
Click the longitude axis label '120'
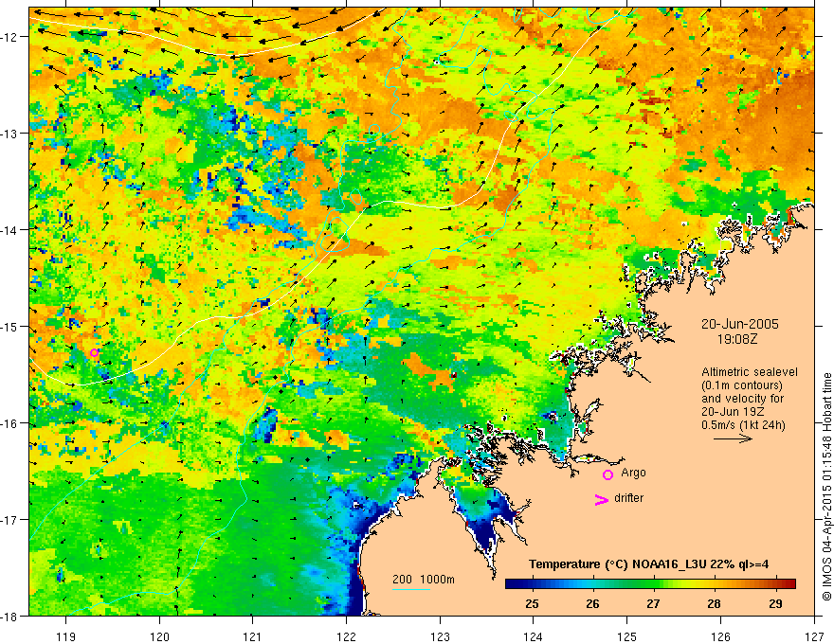tap(159, 636)
